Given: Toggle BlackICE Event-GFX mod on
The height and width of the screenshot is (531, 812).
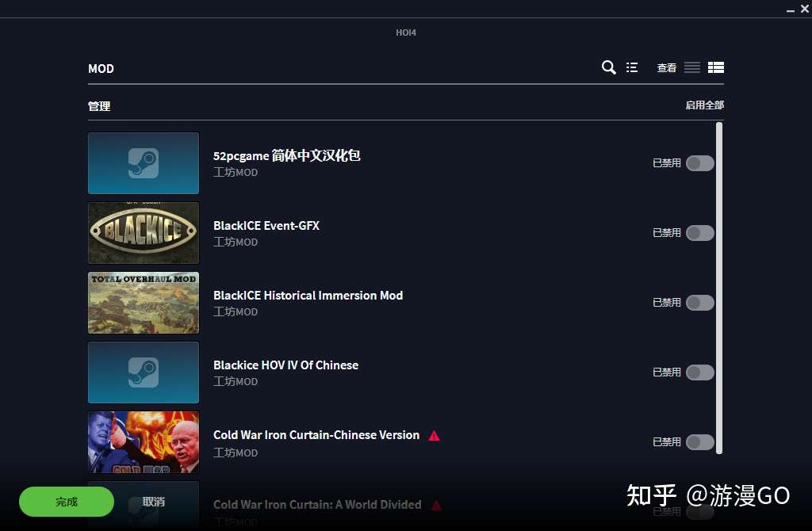Looking at the screenshot, I should [x=699, y=233].
